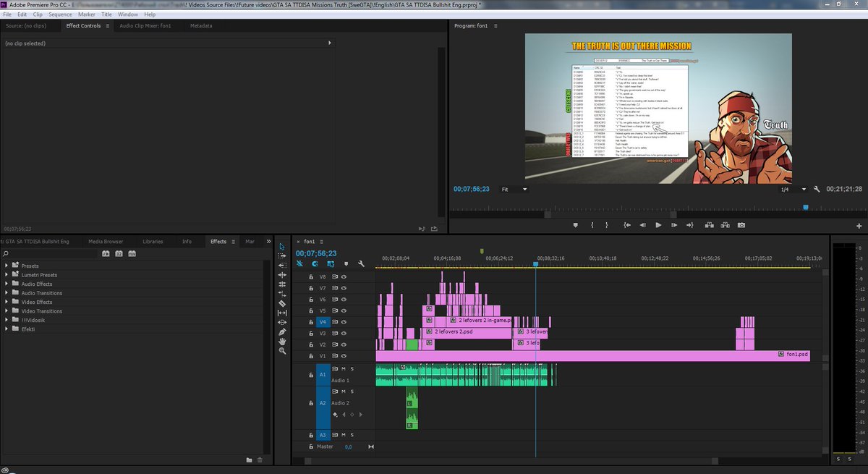Open Timeline Display Settings wrench

click(360, 264)
